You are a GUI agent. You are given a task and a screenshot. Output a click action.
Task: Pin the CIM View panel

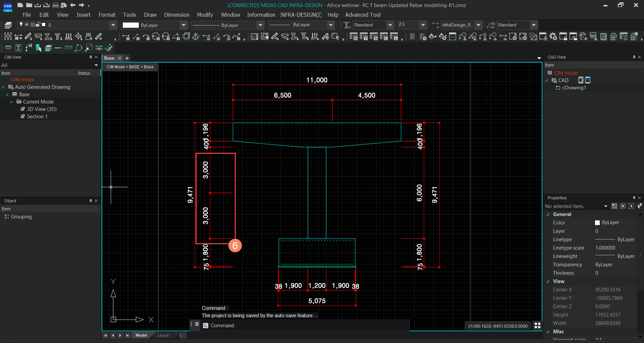pos(91,57)
